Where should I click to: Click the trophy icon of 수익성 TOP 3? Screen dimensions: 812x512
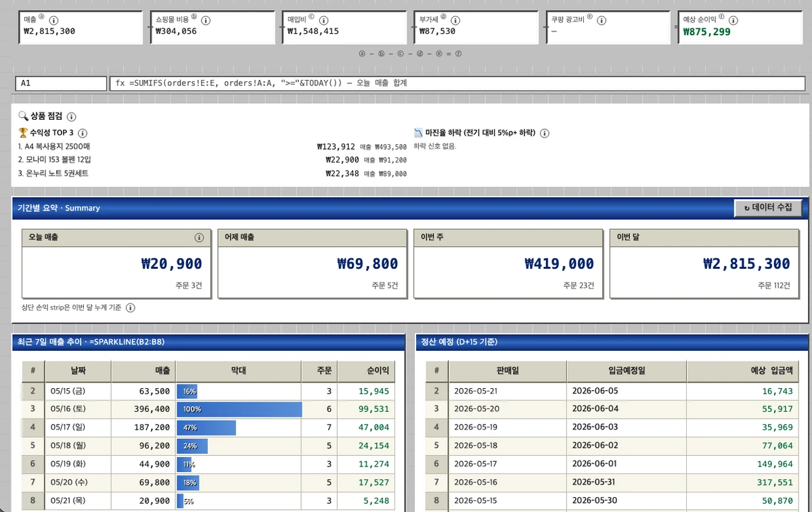(x=23, y=133)
